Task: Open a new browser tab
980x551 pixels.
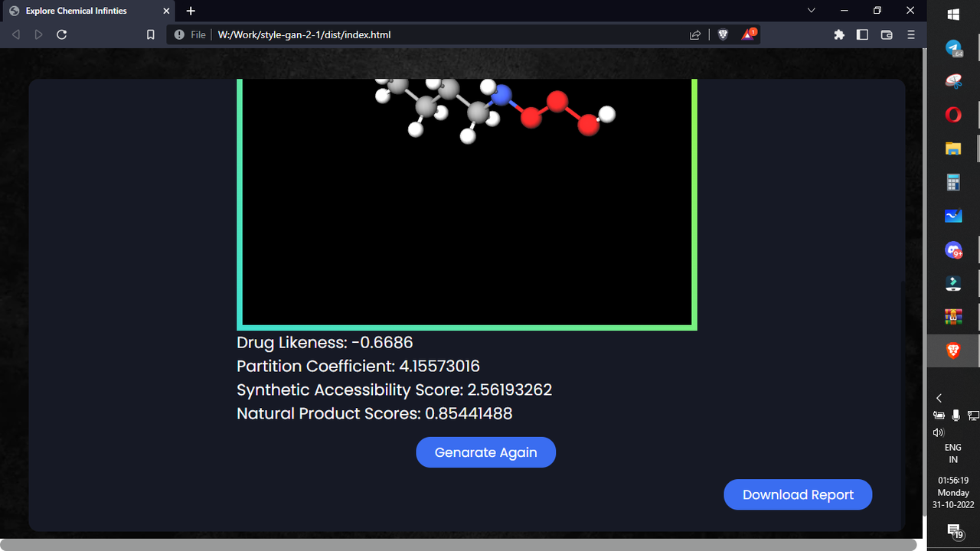Action: click(191, 11)
